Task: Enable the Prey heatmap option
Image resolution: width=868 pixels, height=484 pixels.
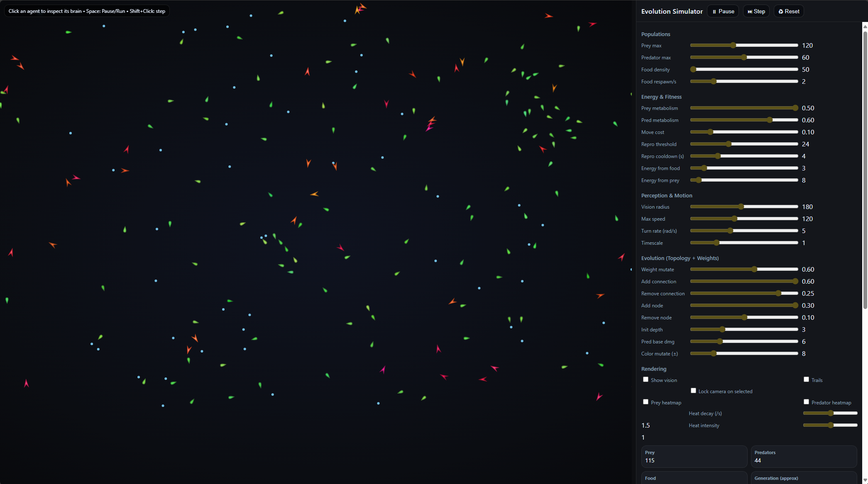Action: pos(645,402)
